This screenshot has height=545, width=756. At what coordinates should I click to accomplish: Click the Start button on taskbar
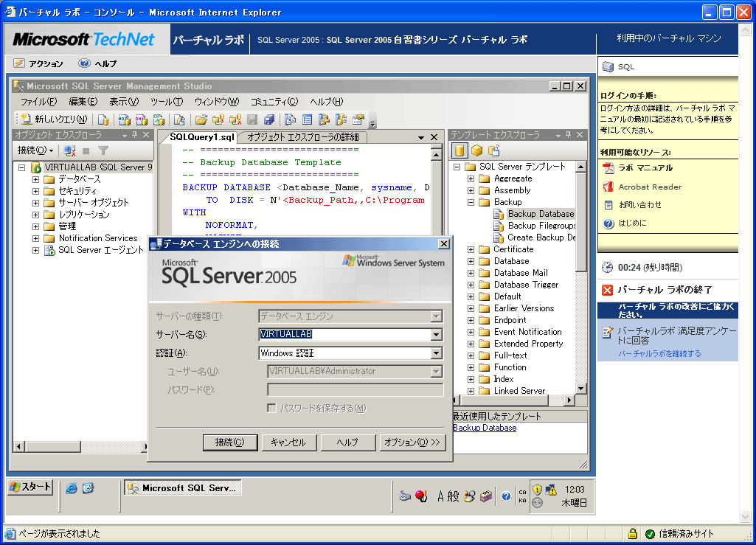pyautogui.click(x=30, y=487)
